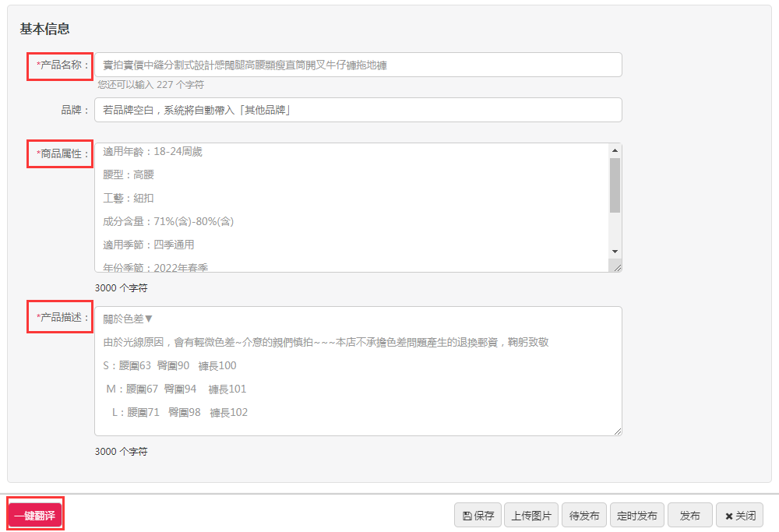
Task: Click the line 年份季節：2022年春季
Action: click(x=156, y=267)
